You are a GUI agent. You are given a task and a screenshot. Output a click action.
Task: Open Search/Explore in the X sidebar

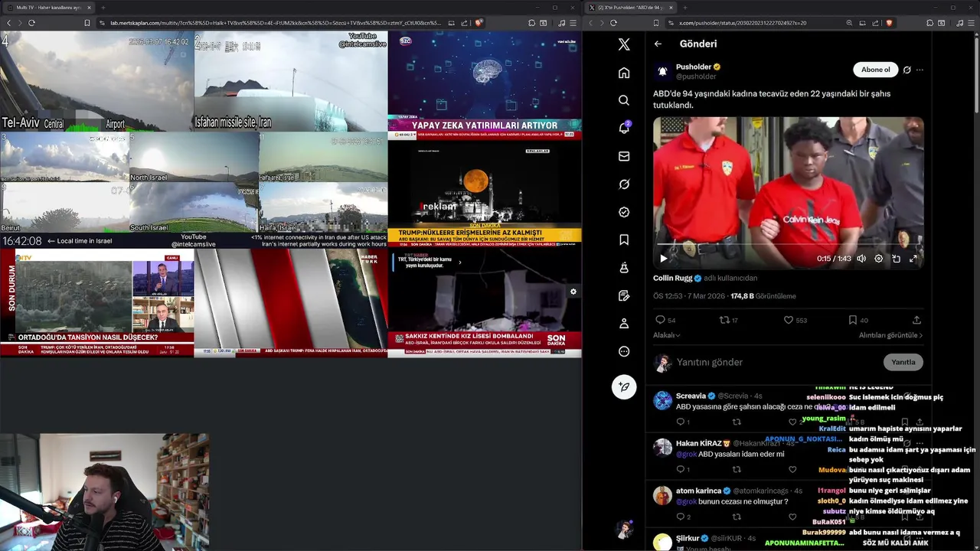click(624, 100)
